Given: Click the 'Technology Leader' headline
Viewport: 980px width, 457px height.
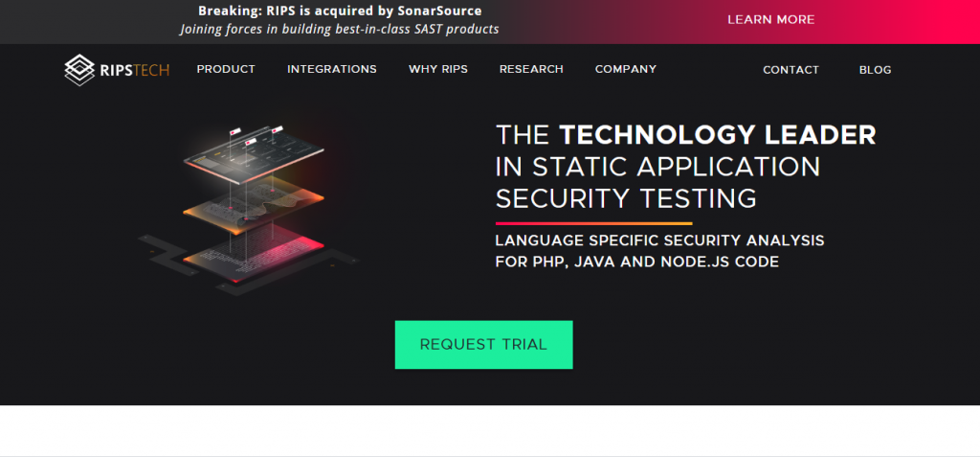Looking at the screenshot, I should pos(718,135).
